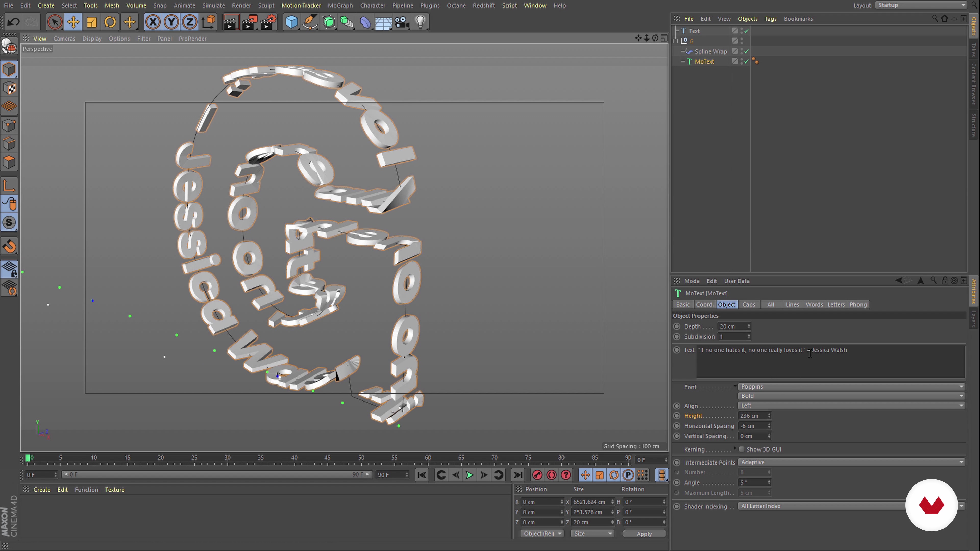Switch to Texture mode checker icon
The image size is (980, 551).
click(x=9, y=88)
